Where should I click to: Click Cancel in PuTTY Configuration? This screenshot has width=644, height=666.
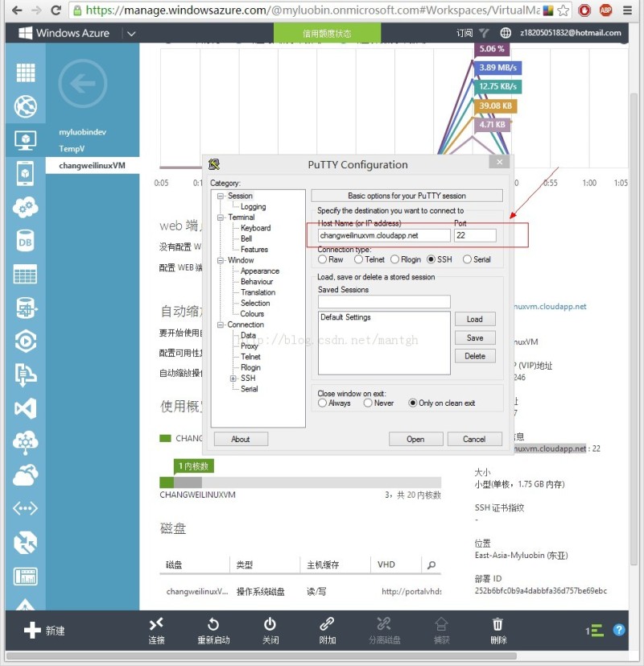pos(474,439)
